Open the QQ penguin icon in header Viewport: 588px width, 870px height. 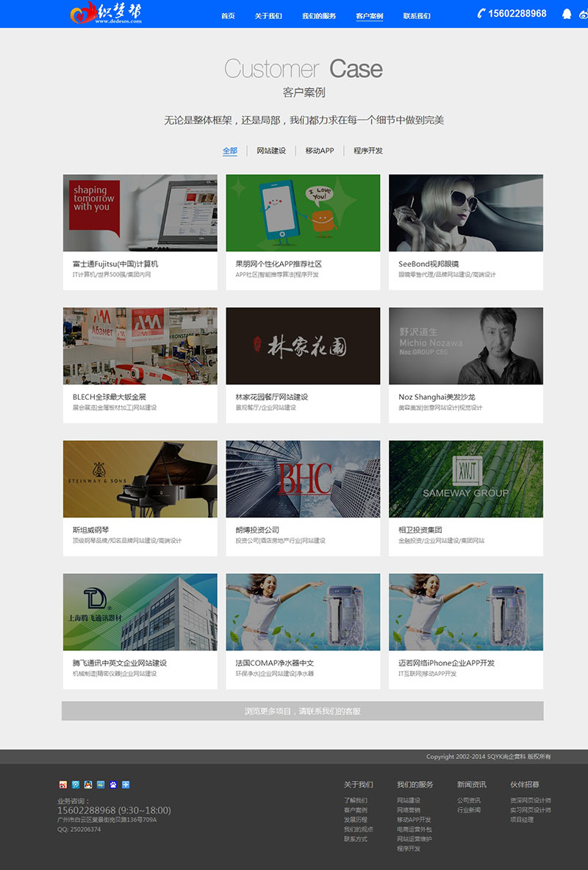click(x=567, y=14)
